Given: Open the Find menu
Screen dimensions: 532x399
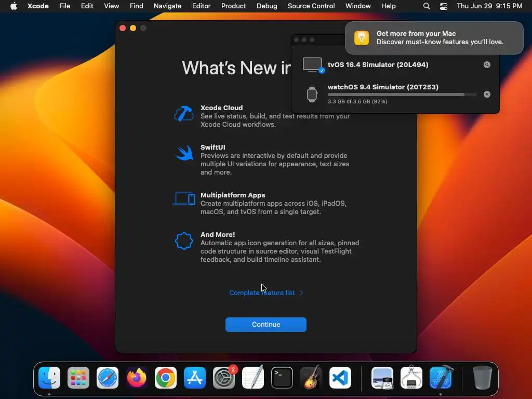Looking at the screenshot, I should click(137, 6).
